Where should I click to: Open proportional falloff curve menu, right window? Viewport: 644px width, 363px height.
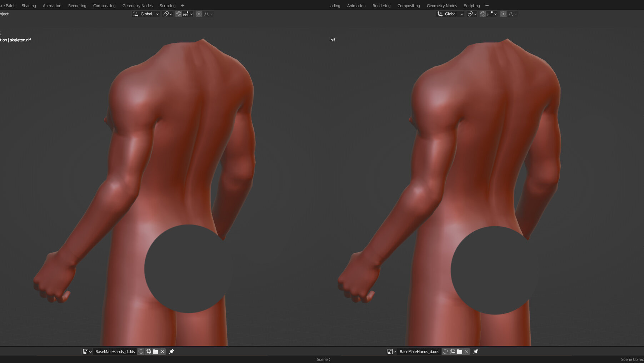click(513, 14)
